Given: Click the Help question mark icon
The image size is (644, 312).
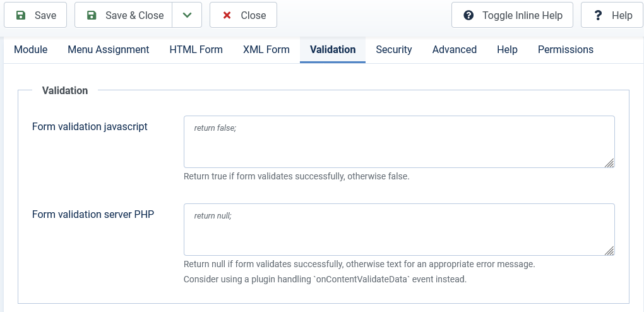Looking at the screenshot, I should pos(598,15).
